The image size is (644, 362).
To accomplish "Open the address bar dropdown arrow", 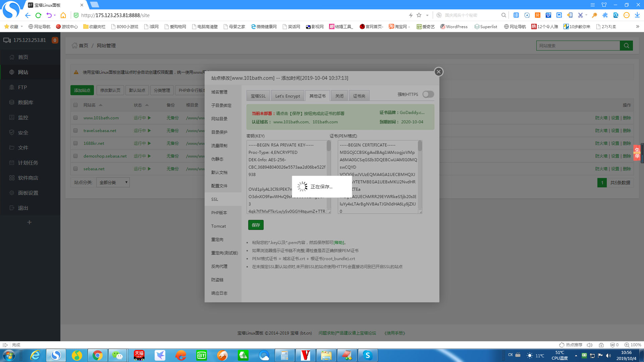I will click(x=427, y=15).
